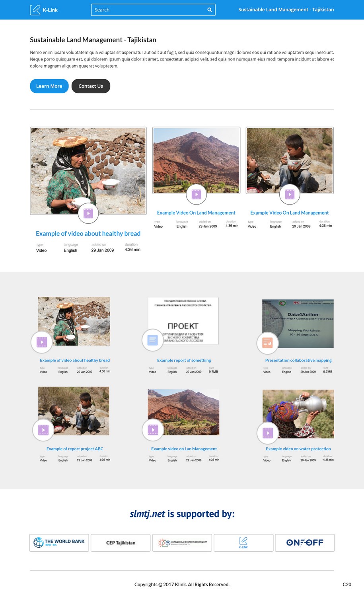The height and width of the screenshot is (597, 364).
Task: Open Example video on Lan Management link
Action: [x=184, y=449]
